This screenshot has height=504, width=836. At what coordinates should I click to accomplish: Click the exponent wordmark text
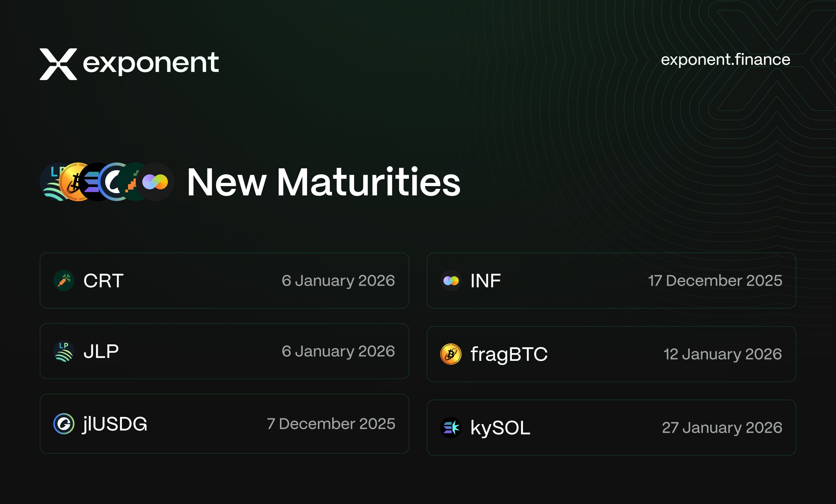(x=151, y=63)
